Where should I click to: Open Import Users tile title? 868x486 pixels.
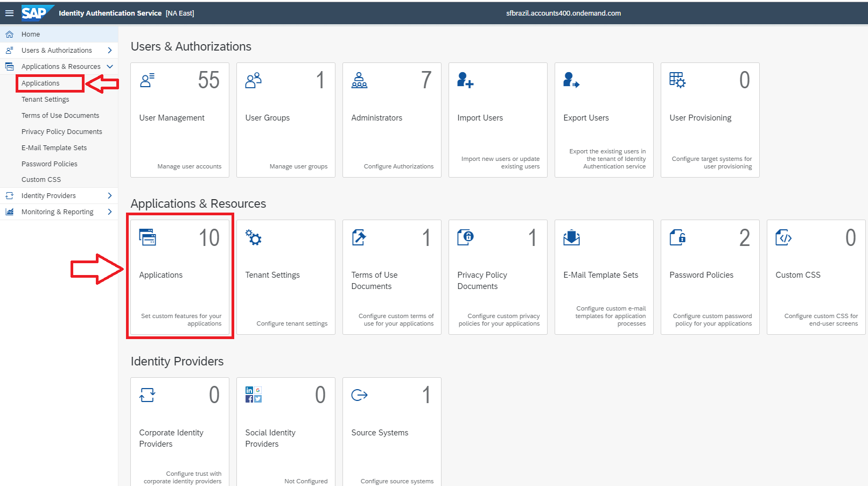tap(480, 118)
